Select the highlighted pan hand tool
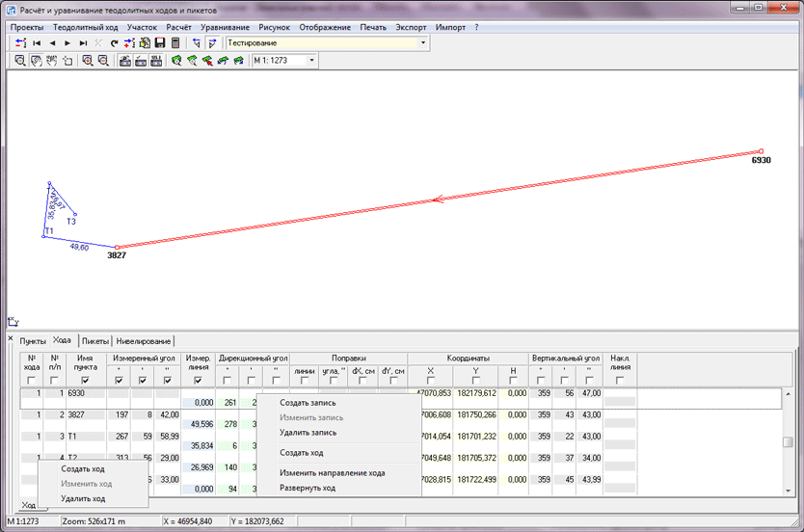804x532 pixels. tap(36, 61)
